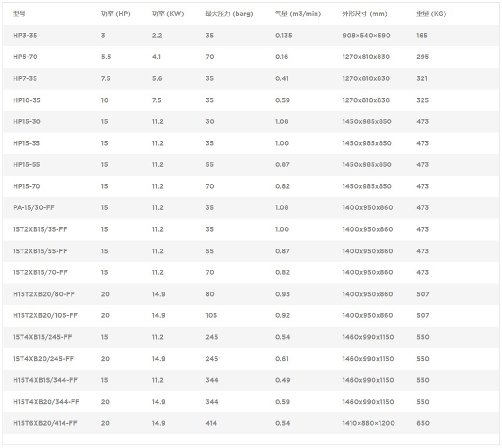Click the 型号 column header

[19, 14]
